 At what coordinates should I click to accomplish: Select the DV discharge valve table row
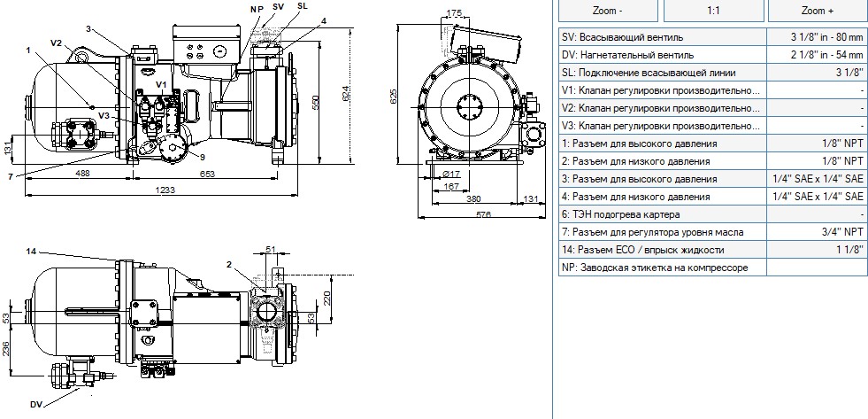tap(711, 56)
